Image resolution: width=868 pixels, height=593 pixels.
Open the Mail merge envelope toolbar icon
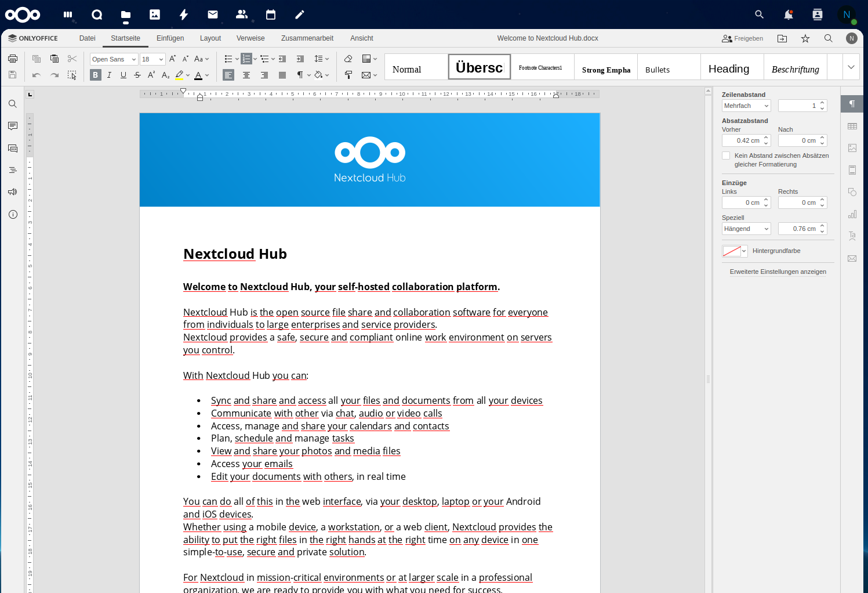click(x=366, y=75)
